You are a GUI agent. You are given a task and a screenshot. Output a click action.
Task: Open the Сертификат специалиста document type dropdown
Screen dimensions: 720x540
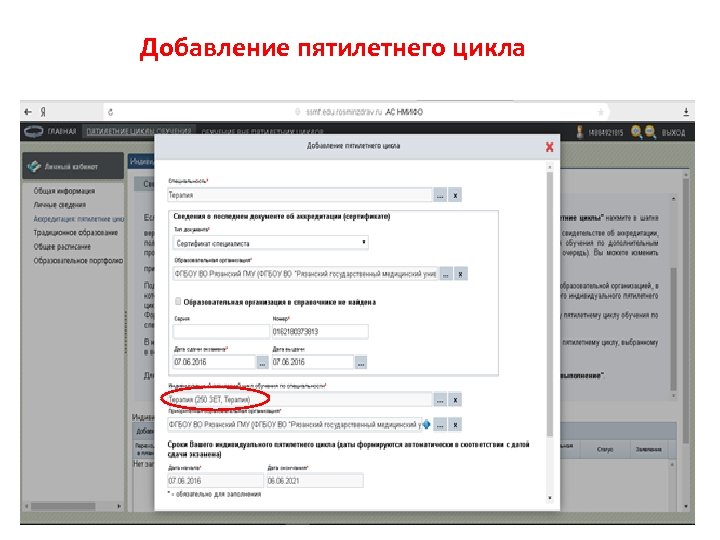(271, 243)
